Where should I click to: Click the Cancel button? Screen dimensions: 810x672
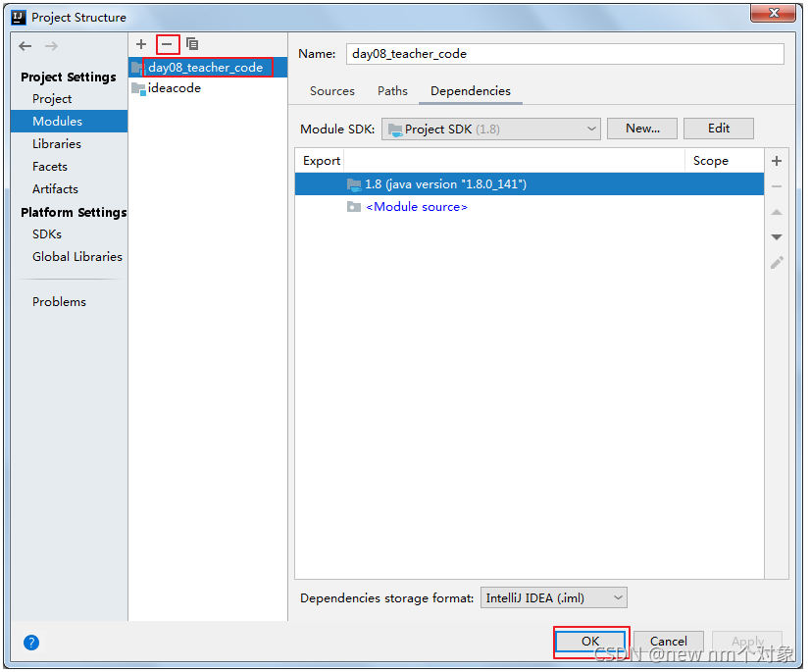click(x=669, y=642)
